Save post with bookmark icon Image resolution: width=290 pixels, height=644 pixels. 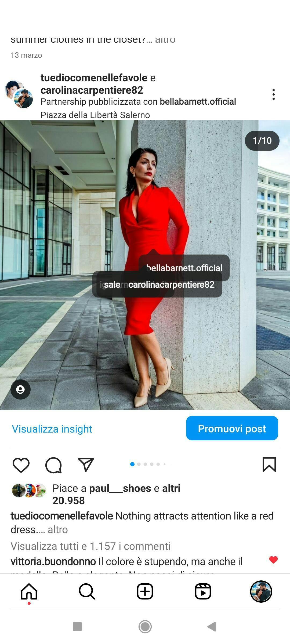point(269,464)
